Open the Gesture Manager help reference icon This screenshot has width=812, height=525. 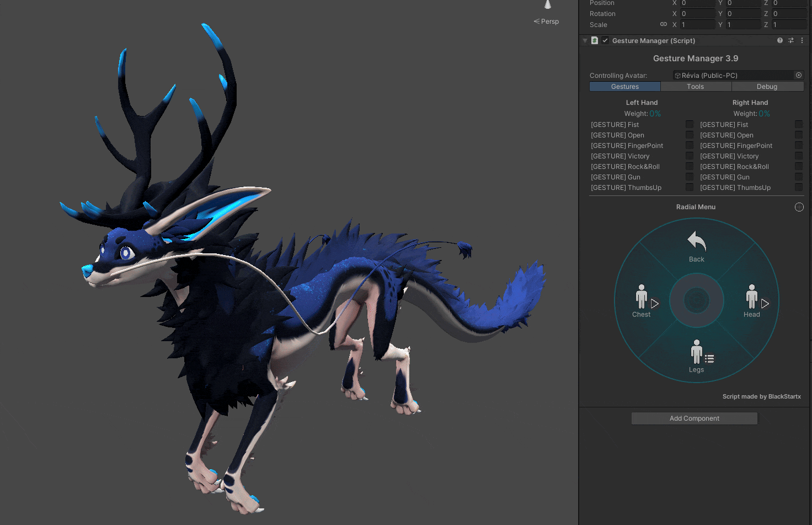[x=779, y=40]
